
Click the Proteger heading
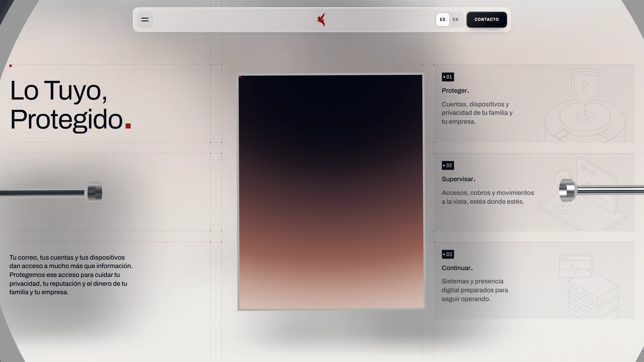click(x=455, y=91)
